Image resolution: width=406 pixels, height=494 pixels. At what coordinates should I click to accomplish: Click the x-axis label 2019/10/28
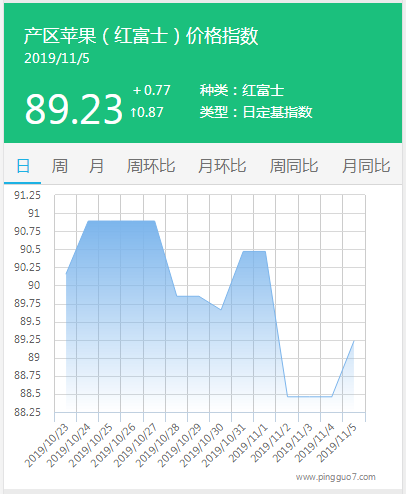(157, 446)
